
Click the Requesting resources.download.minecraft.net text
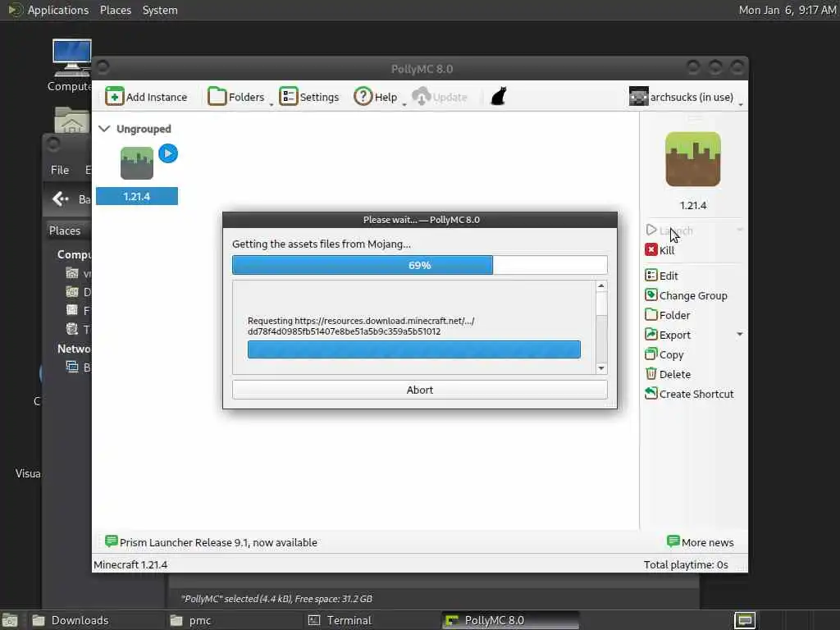tap(361, 326)
